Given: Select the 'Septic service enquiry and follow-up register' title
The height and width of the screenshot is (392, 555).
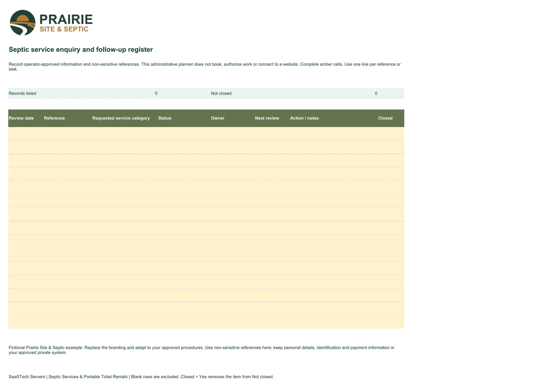Looking at the screenshot, I should [x=81, y=49].
